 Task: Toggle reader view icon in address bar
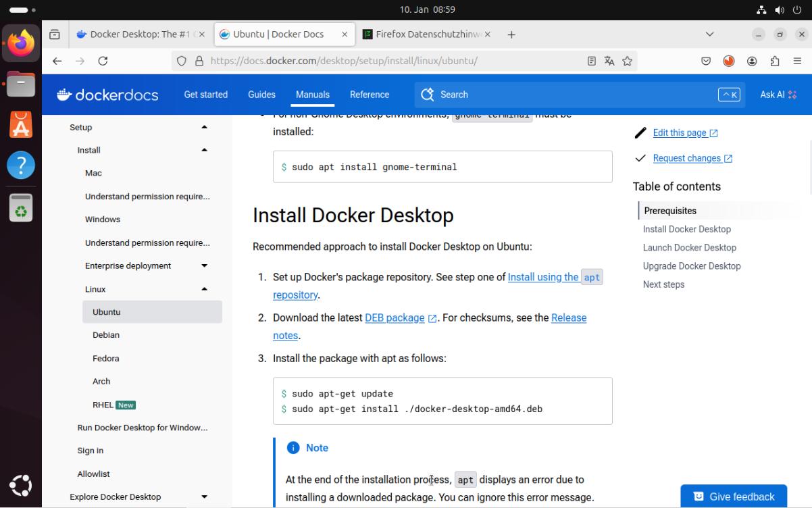(x=592, y=61)
